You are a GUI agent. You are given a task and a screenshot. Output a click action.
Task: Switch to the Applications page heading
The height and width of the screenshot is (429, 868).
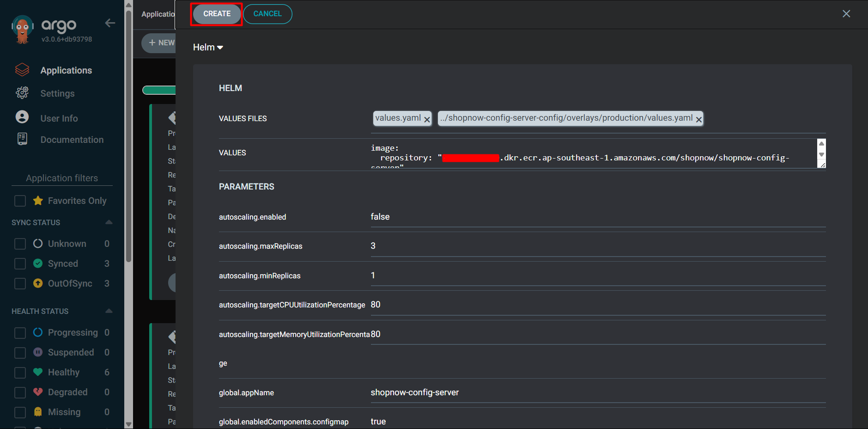[157, 14]
